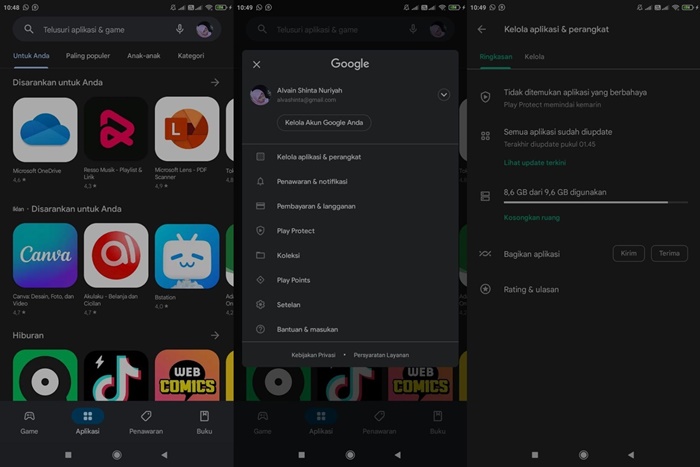Open Bantuan & masukan menu entry

[350, 329]
